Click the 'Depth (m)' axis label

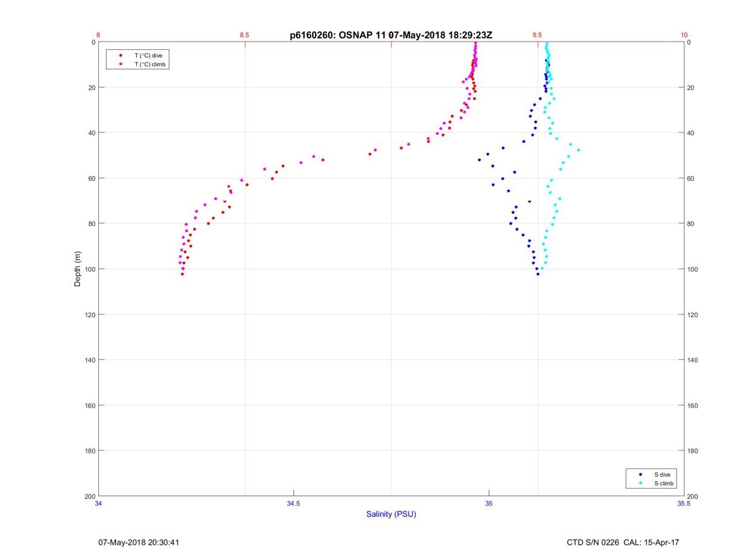point(78,269)
